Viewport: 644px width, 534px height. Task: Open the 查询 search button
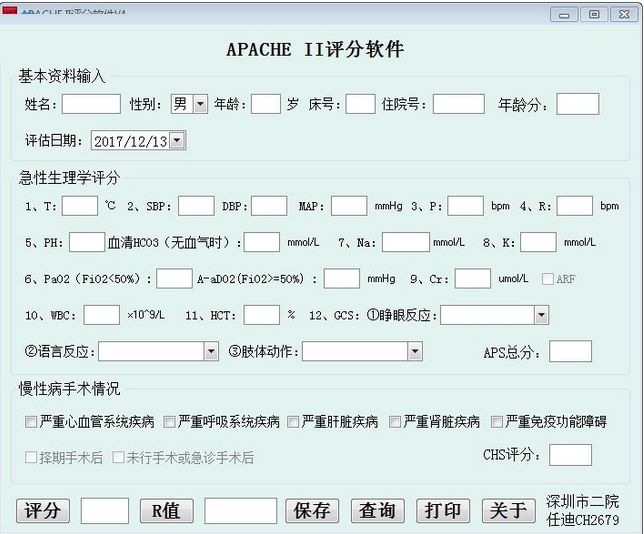pos(377,511)
